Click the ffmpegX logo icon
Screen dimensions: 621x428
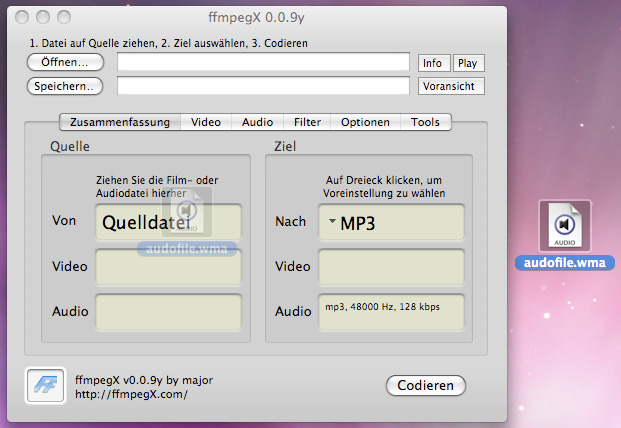coord(45,385)
